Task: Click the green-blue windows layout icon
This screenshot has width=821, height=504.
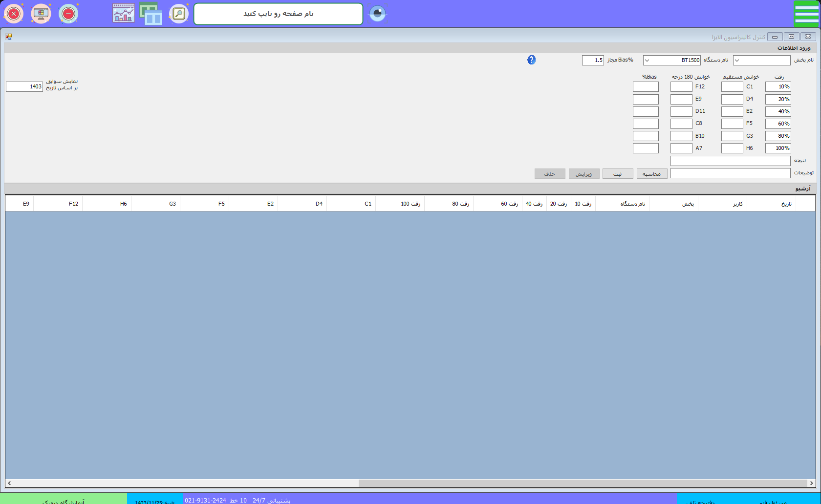Action: tap(151, 14)
